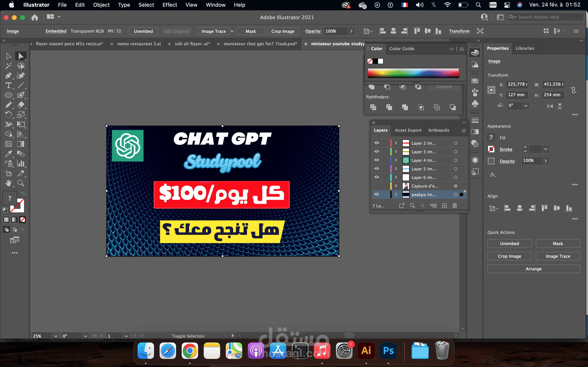Viewport: 588px width, 367px height.
Task: Hide Layer 2 using eye icon
Action: pyautogui.click(x=377, y=143)
